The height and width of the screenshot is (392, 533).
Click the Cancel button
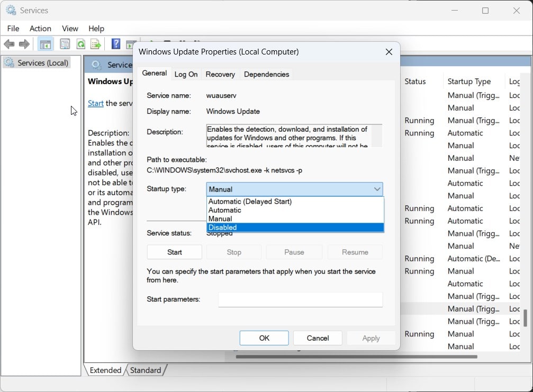click(x=318, y=338)
